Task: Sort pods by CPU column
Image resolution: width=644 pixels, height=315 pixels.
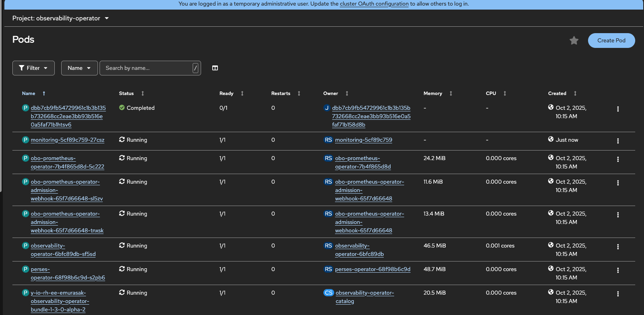Action: [505, 93]
